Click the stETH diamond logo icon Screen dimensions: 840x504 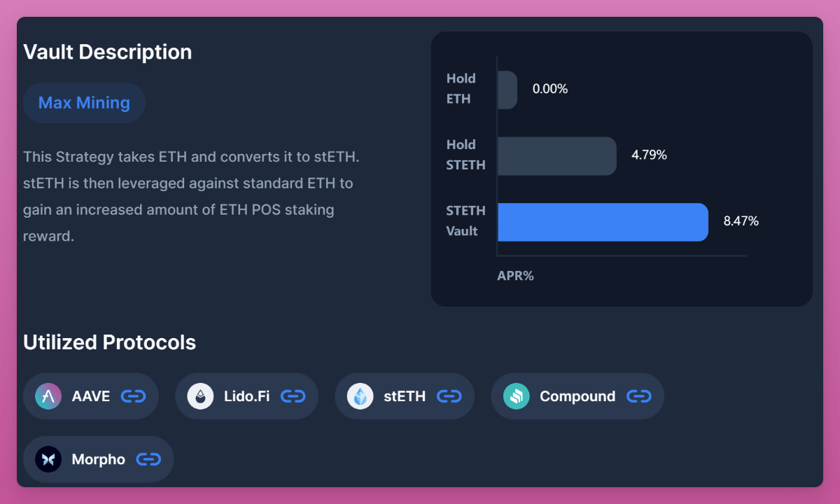360,396
